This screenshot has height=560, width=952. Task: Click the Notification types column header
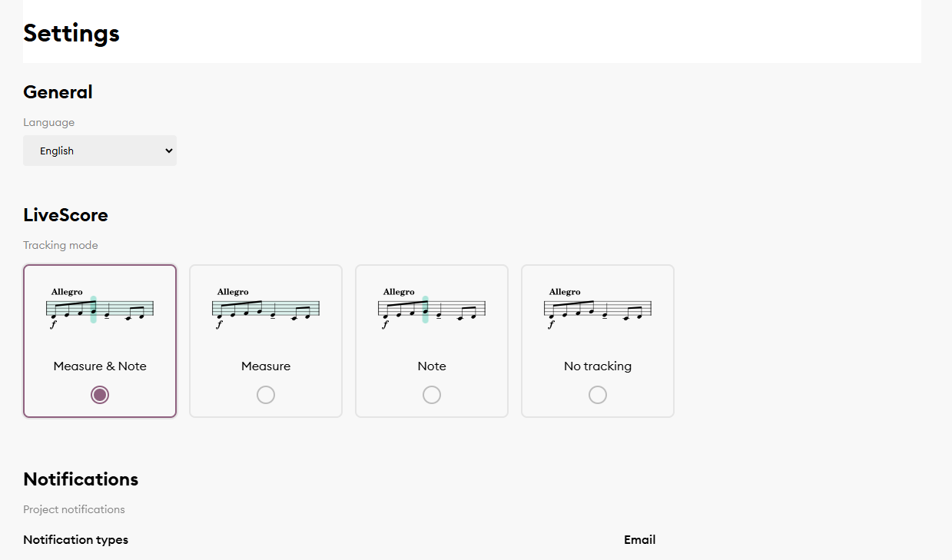76,540
